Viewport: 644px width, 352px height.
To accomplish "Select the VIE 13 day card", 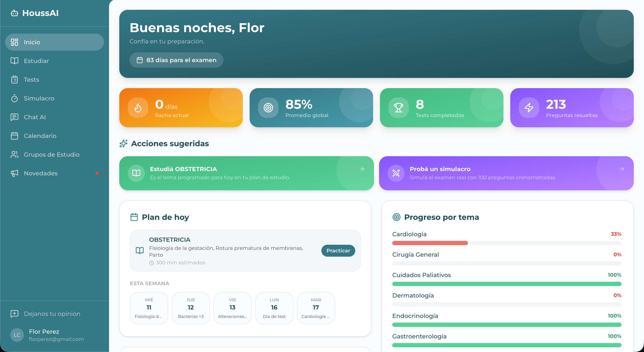I will pyautogui.click(x=232, y=308).
